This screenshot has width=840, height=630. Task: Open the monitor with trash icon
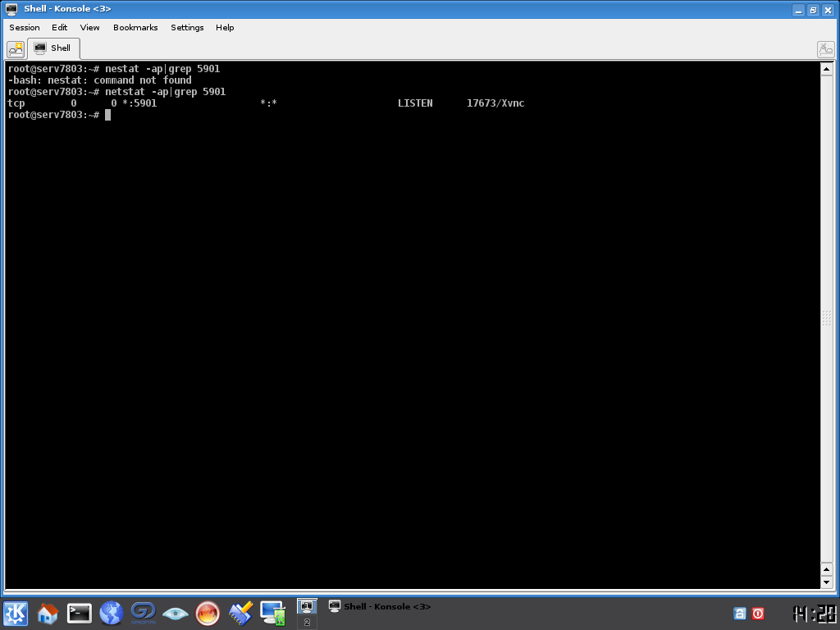pyautogui.click(x=272, y=613)
